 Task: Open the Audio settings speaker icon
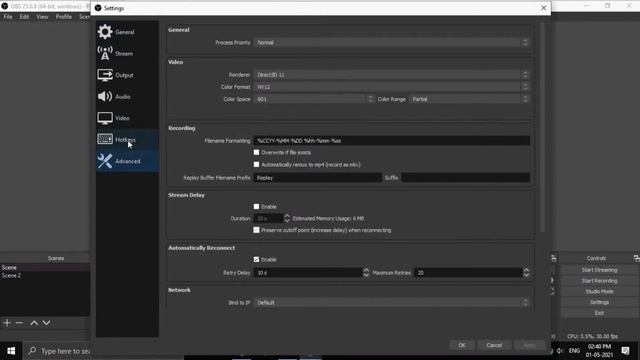105,96
